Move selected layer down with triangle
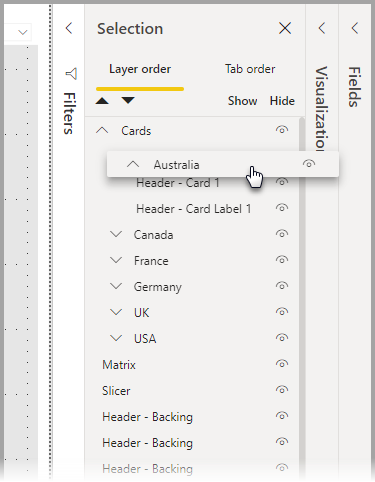375x482 pixels. [x=128, y=100]
